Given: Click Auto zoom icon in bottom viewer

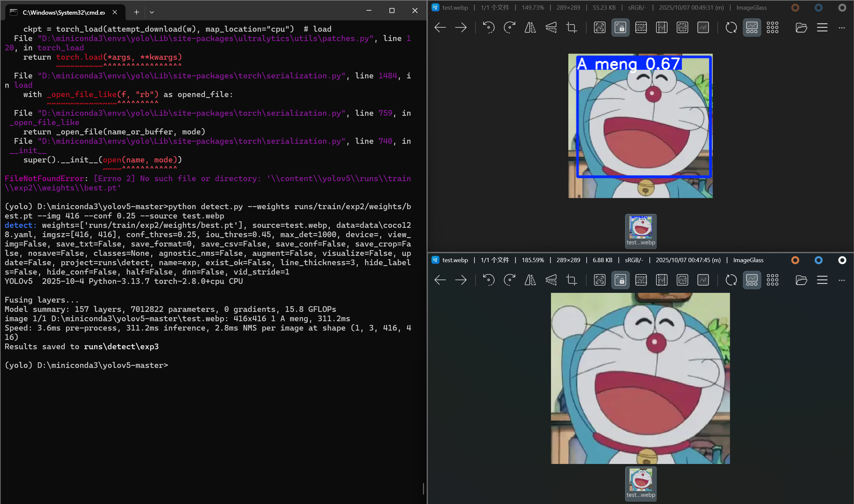Looking at the screenshot, I should click(x=600, y=280).
